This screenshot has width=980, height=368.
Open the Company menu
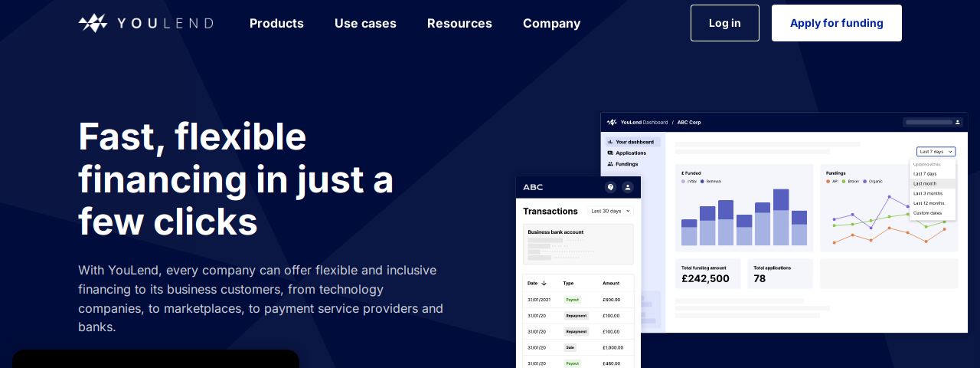tap(551, 23)
